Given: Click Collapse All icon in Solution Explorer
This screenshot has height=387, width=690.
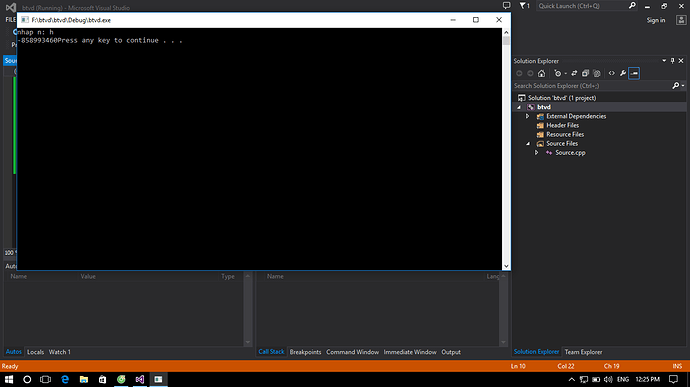Looking at the screenshot, I should click(x=585, y=74).
